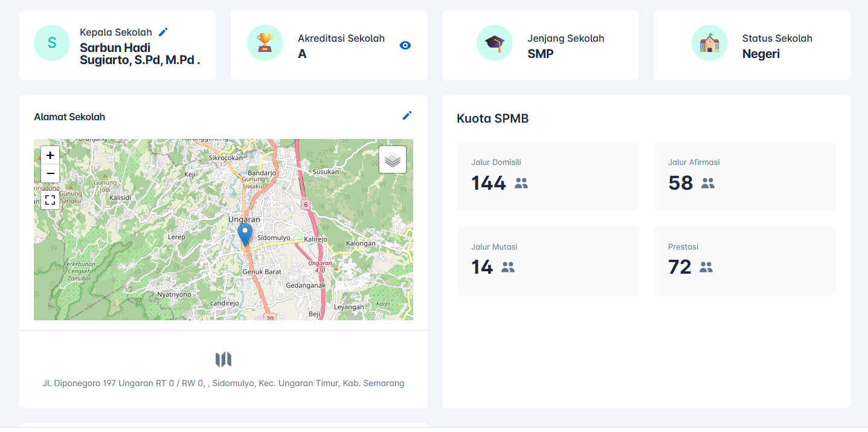Click the Kalongan label on the map
This screenshot has width=868, height=432.
[361, 243]
